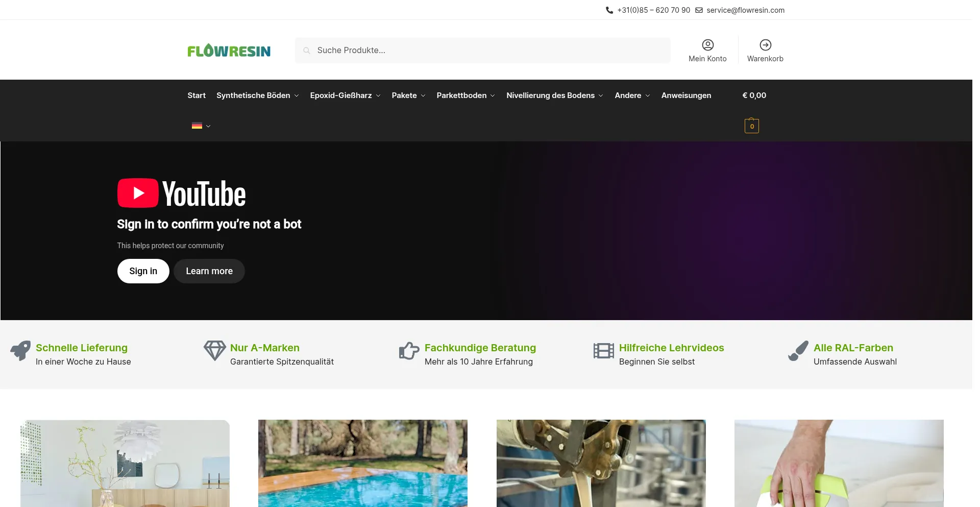Click 'Garantierte Spitzenqualität' text
The width and height of the screenshot is (980, 507).
click(x=282, y=361)
